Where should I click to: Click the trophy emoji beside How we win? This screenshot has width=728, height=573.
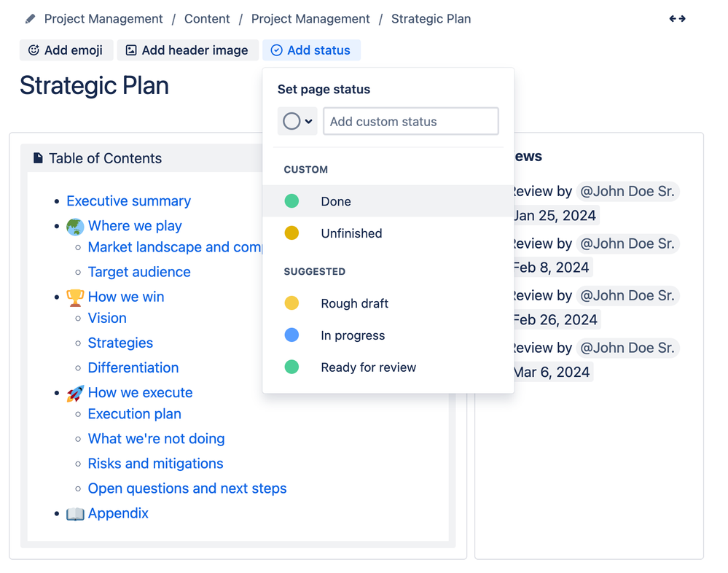point(75,297)
